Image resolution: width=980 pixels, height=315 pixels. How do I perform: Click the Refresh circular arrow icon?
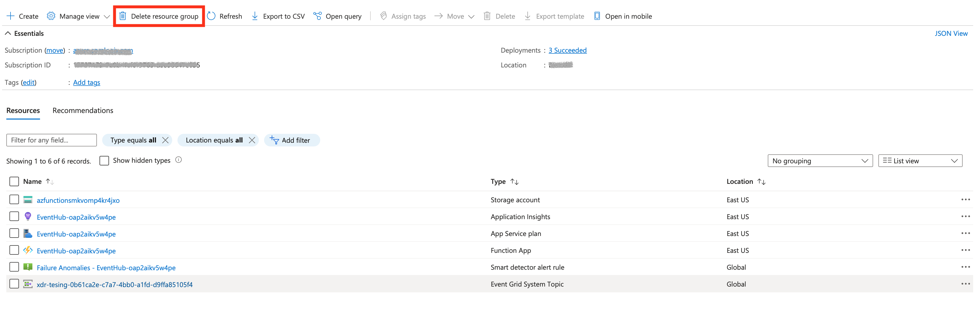pyautogui.click(x=211, y=16)
